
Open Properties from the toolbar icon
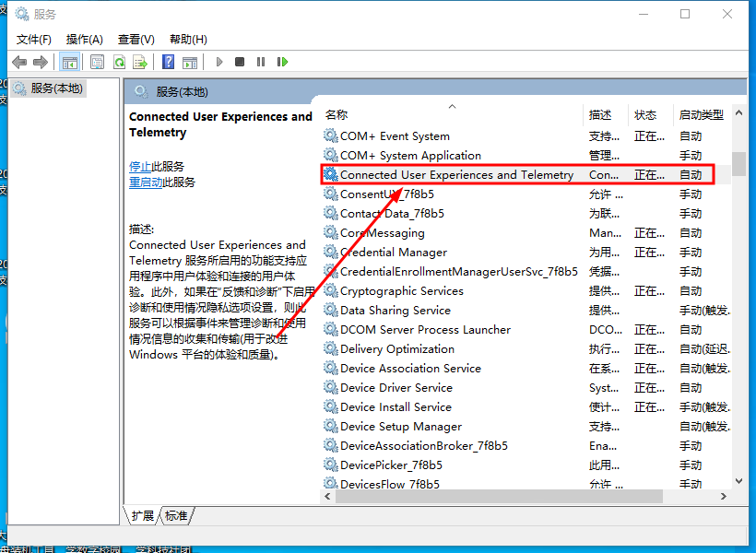pos(97,62)
